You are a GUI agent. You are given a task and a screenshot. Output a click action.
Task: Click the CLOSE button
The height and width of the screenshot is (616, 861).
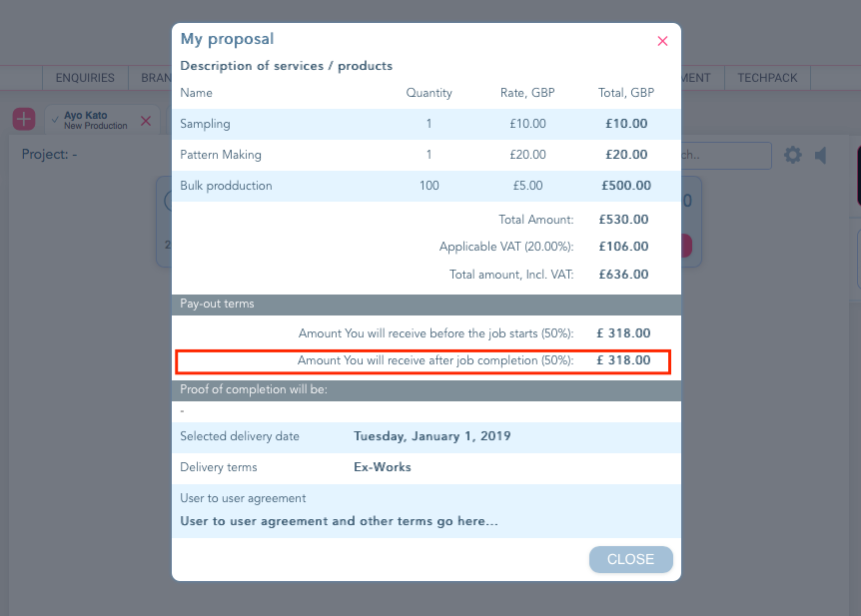tap(630, 559)
